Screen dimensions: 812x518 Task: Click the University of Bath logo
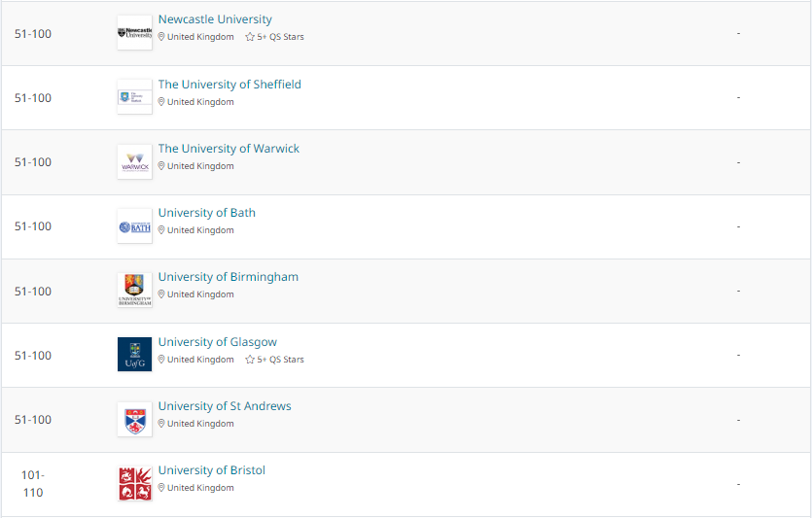tap(134, 226)
